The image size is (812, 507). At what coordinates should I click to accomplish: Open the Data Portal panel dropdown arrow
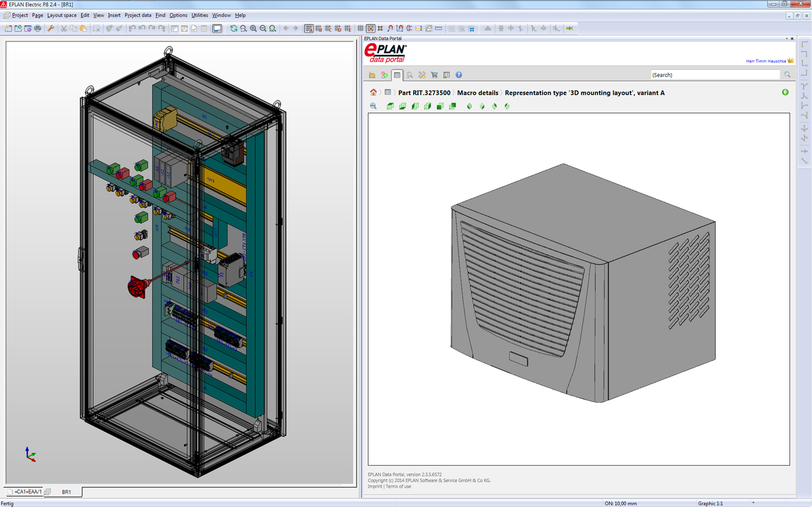(787, 39)
